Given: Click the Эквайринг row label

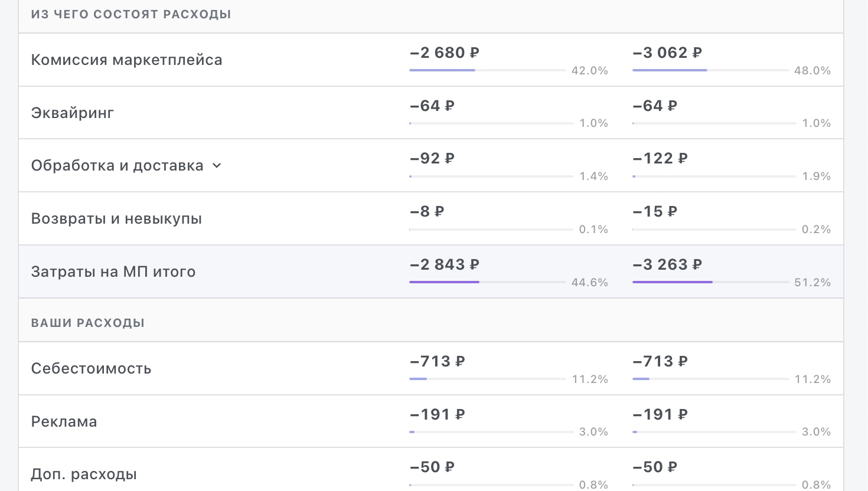Looking at the screenshot, I should tap(72, 113).
